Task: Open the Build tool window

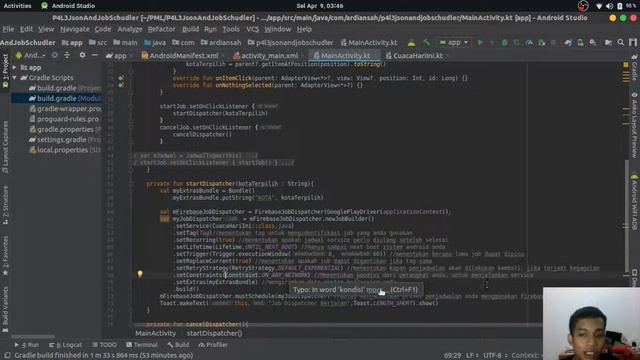Action: coord(178,345)
